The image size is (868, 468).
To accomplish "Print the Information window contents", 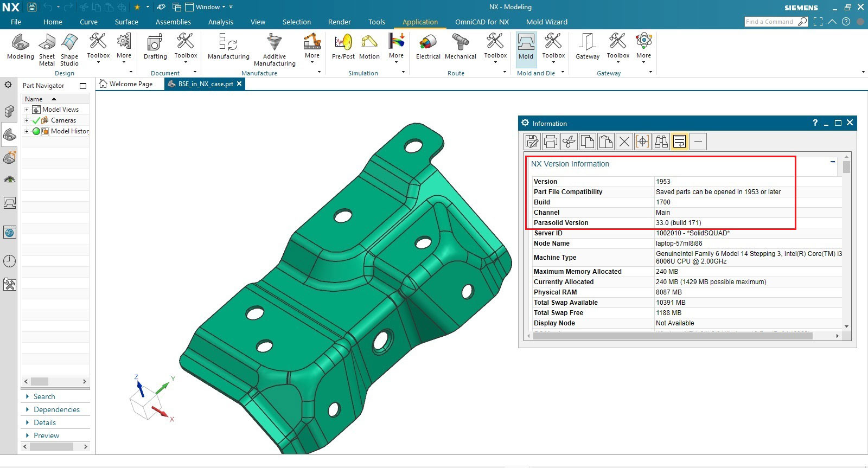I will (550, 142).
